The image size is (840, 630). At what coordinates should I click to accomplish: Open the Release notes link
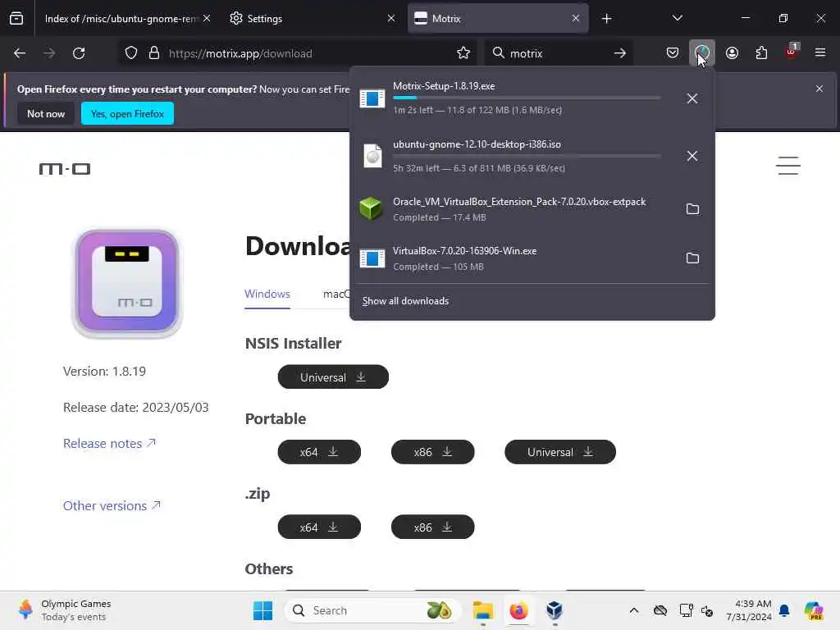109,444
